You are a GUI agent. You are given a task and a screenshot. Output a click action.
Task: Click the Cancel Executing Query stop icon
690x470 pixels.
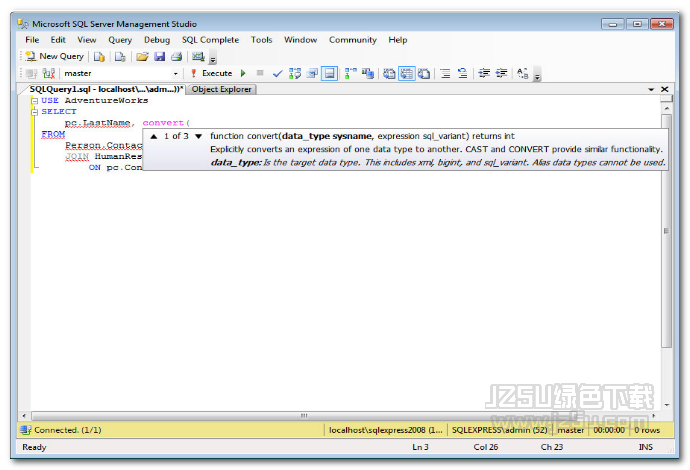click(x=260, y=73)
